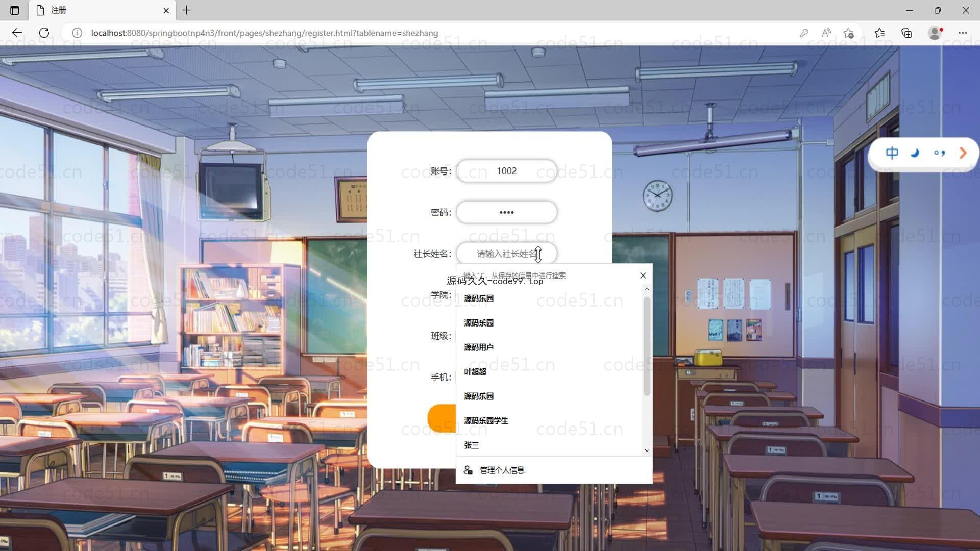980x551 pixels.
Task: Click the autofill list scroll-down arrow
Action: 647,450
